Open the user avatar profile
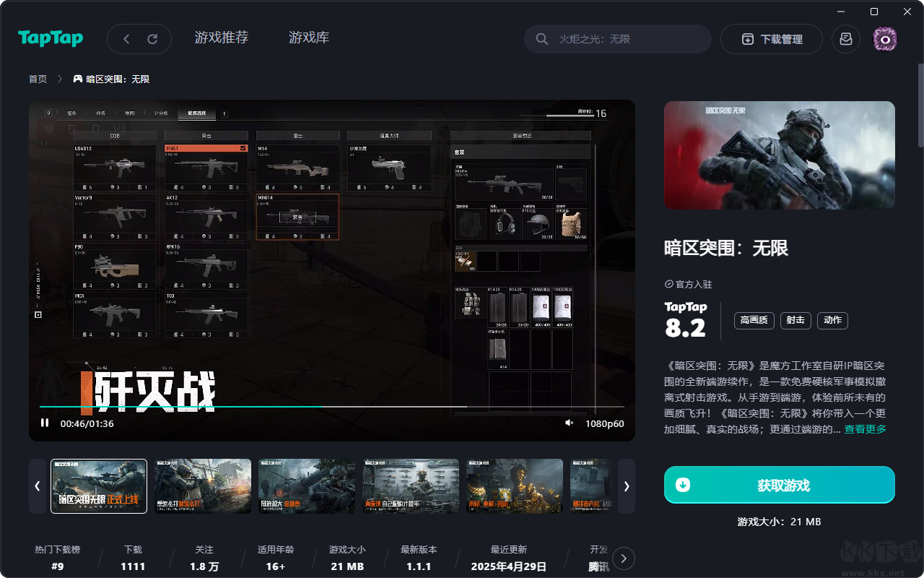This screenshot has height=578, width=924. pyautogui.click(x=885, y=39)
